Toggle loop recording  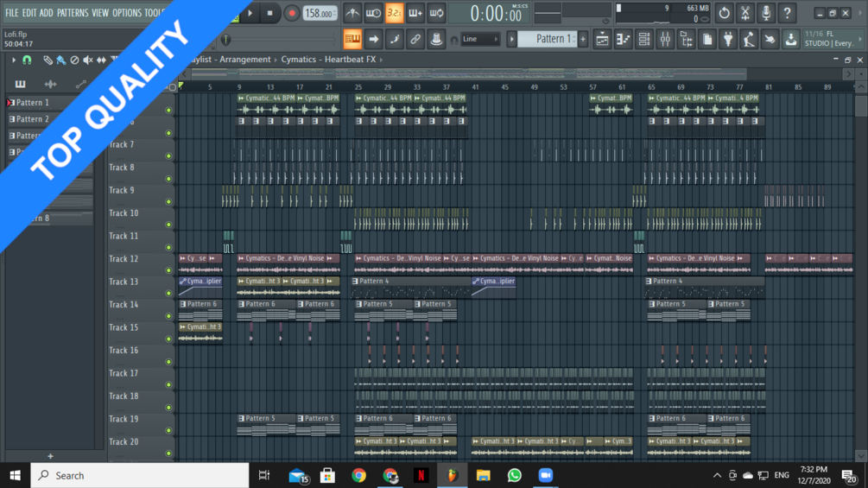click(436, 13)
